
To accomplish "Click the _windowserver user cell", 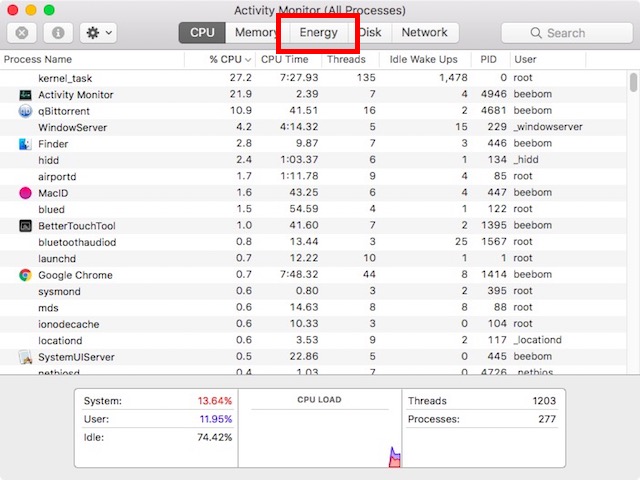I will (548, 127).
